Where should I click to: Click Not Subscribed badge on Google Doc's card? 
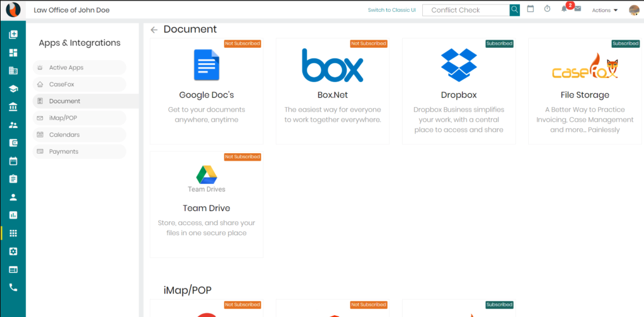pyautogui.click(x=243, y=43)
